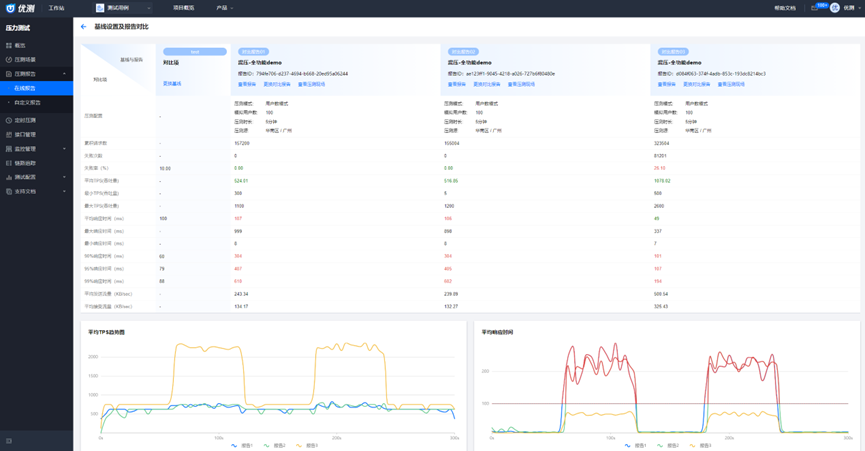Click the average TPS value 1078.02

[x=662, y=181]
